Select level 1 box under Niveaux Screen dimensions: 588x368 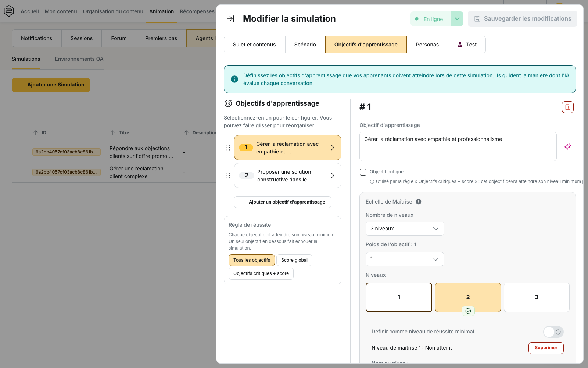399,297
